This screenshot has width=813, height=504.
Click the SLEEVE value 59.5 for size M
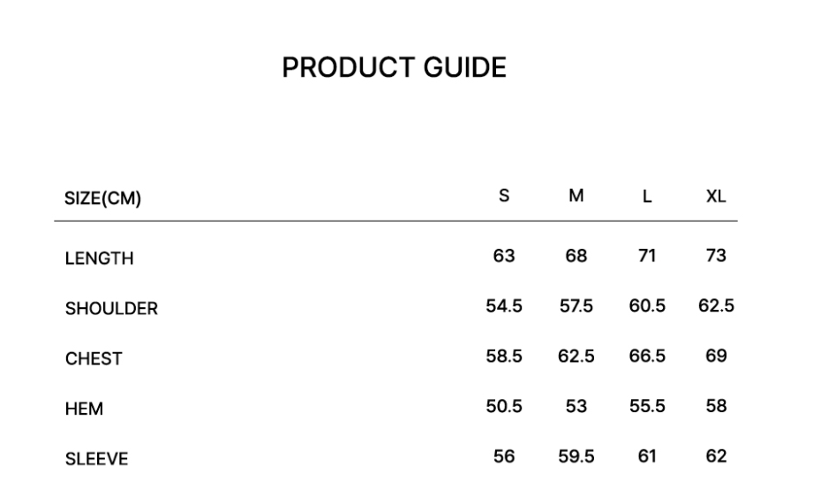pyautogui.click(x=576, y=456)
